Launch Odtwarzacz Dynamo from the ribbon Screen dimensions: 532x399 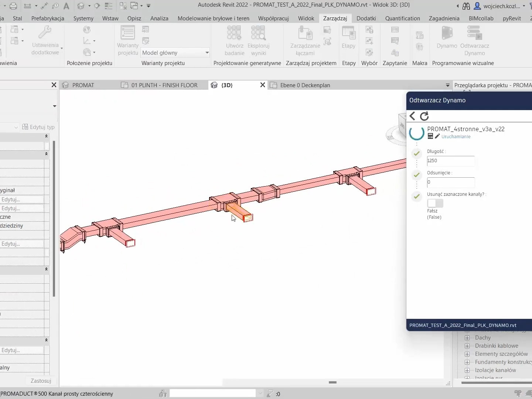coord(474,40)
